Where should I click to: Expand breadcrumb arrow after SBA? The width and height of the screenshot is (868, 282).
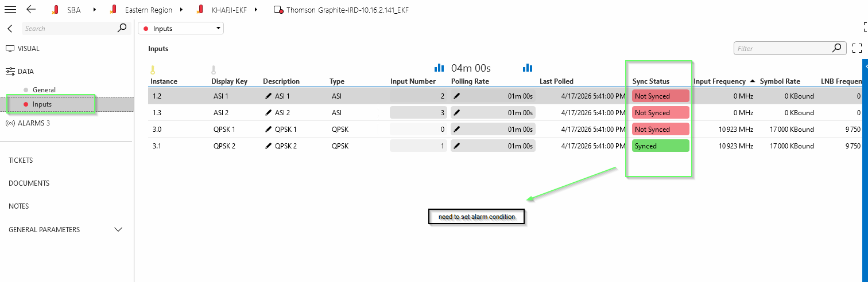tap(94, 10)
